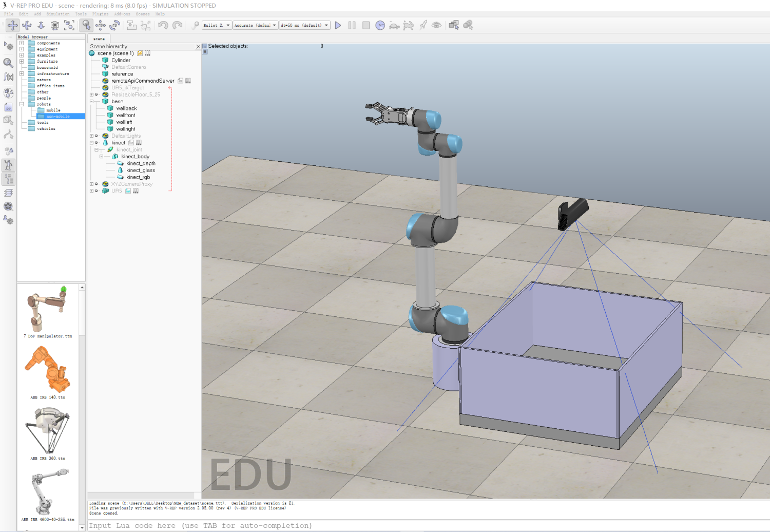The width and height of the screenshot is (770, 532).
Task: Click the fit-to-view toolbar icon
Action: tap(69, 25)
